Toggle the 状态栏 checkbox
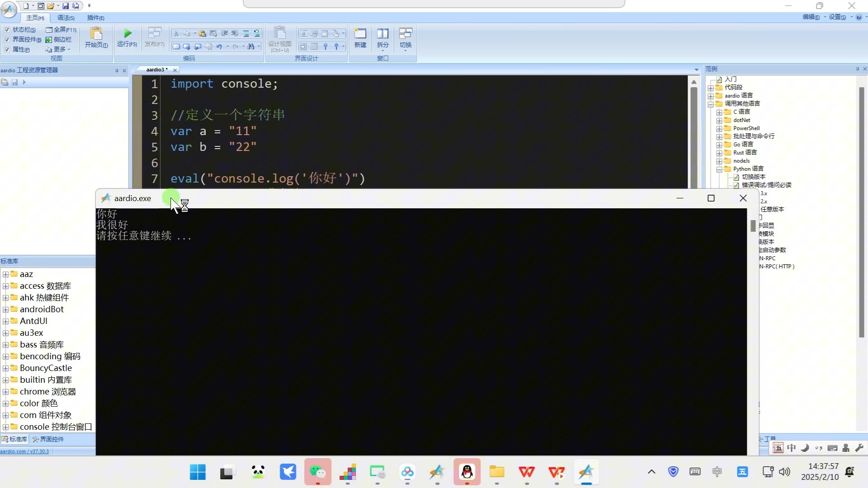The image size is (868, 488). point(7,30)
